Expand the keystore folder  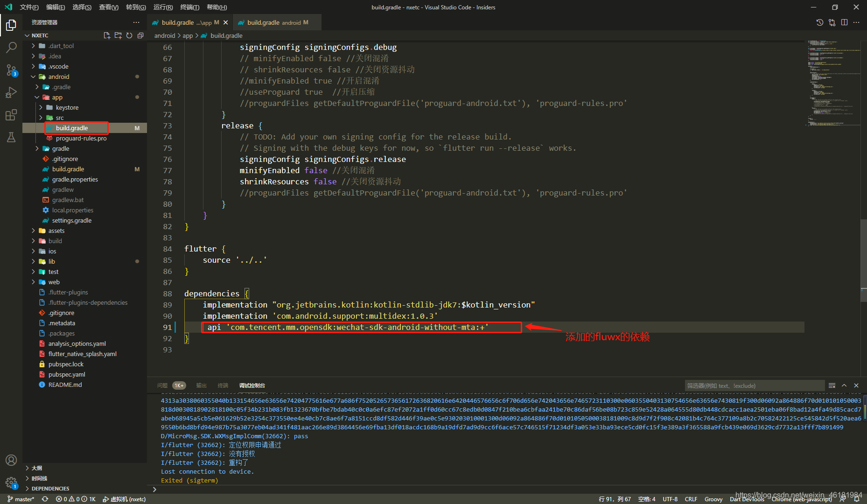pyautogui.click(x=41, y=107)
